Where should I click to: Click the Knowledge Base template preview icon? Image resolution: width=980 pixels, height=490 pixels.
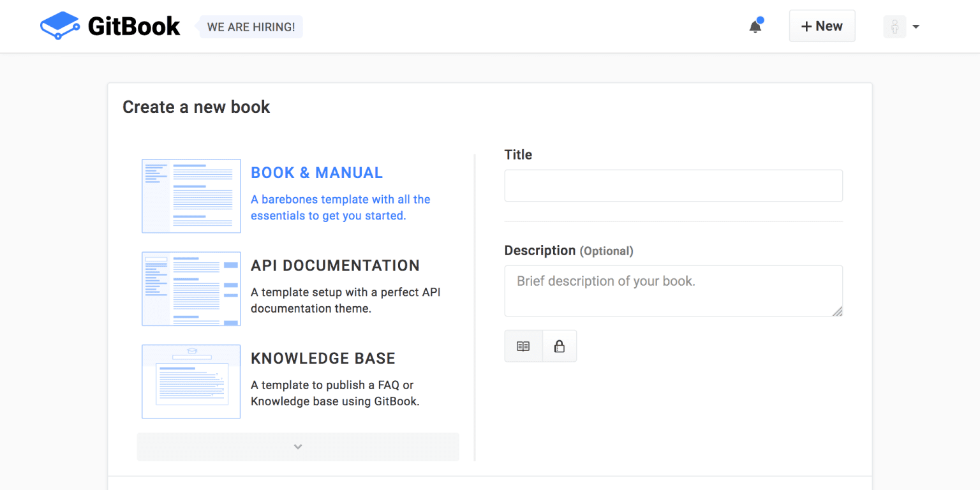click(x=191, y=382)
